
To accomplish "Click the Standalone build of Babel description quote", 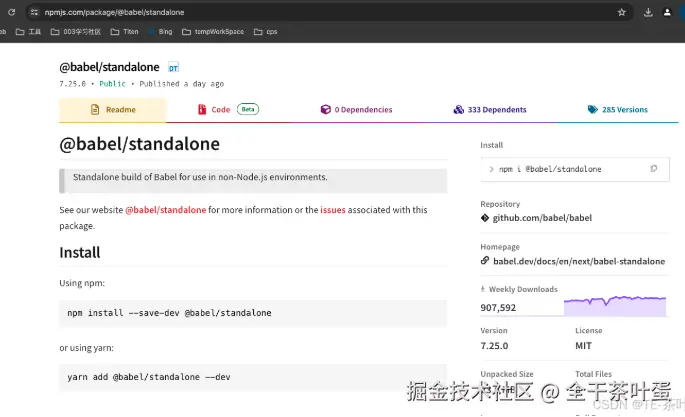I will [x=253, y=181].
